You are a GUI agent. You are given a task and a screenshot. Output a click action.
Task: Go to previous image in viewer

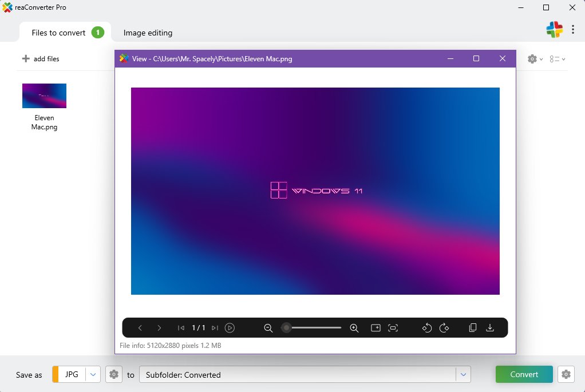[140, 328]
